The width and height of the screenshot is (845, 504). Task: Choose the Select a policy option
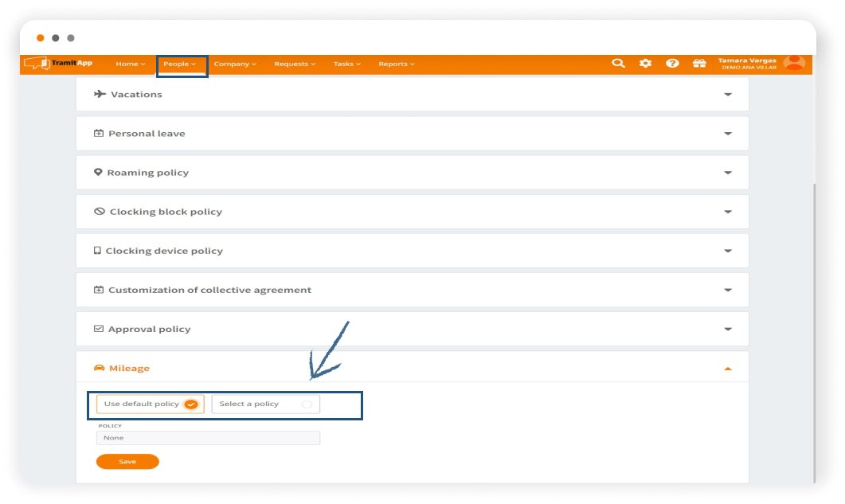266,404
